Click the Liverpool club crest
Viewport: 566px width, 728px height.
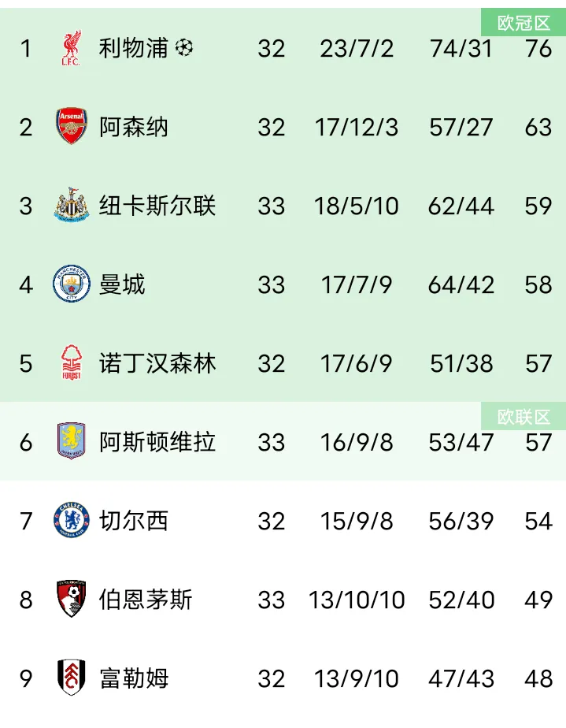pos(72,48)
